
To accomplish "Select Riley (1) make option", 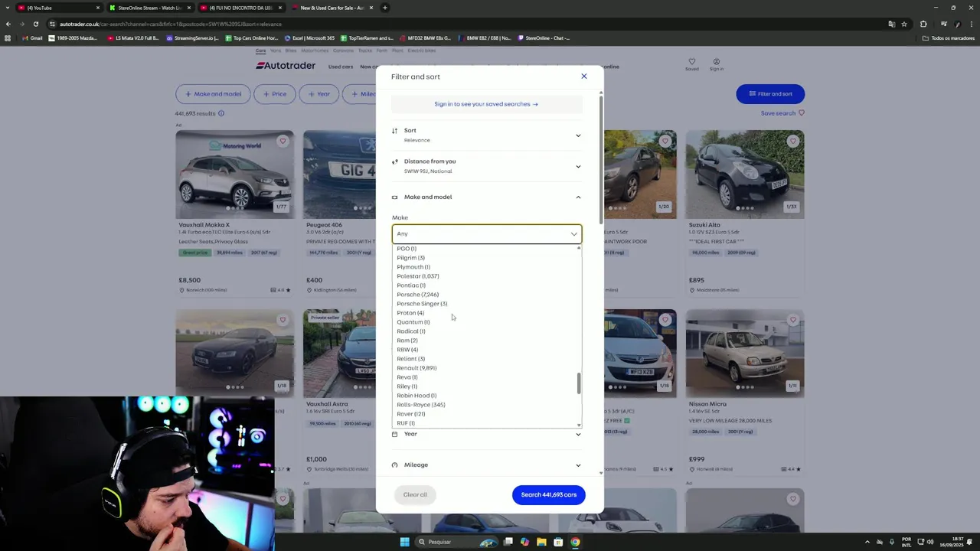I will [x=407, y=386].
